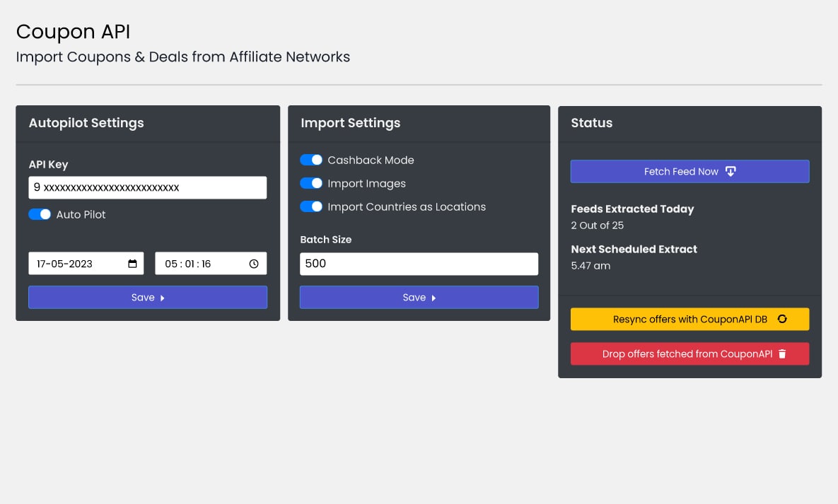Open the clock icon in time field
This screenshot has width=838, height=504.
tap(254, 264)
